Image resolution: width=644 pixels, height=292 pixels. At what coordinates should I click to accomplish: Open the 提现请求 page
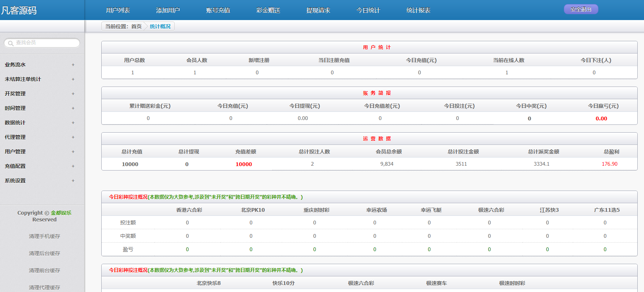[x=318, y=10]
